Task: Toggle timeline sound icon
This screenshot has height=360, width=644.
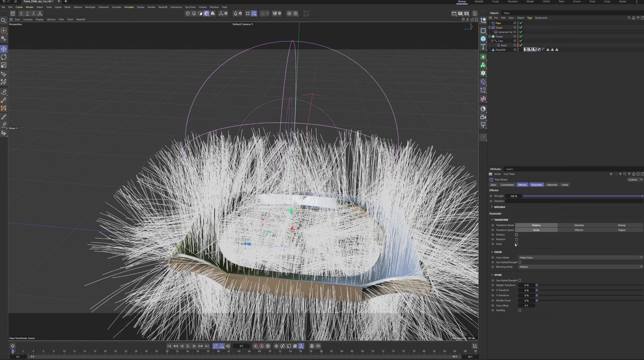Action: click(228, 346)
